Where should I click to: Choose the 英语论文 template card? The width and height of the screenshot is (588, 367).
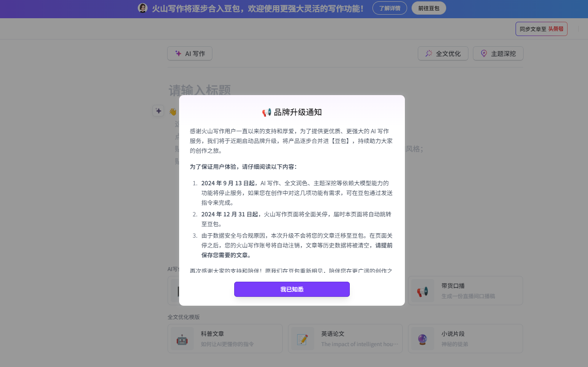tap(345, 339)
